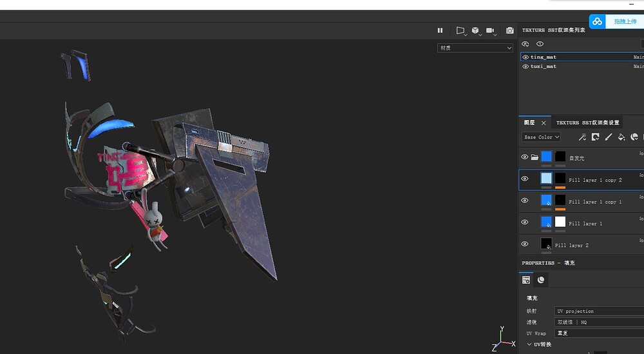Screen dimensions: 644x354
Task: Click the Fill layer 1 copy 1 name
Action: tap(595, 202)
